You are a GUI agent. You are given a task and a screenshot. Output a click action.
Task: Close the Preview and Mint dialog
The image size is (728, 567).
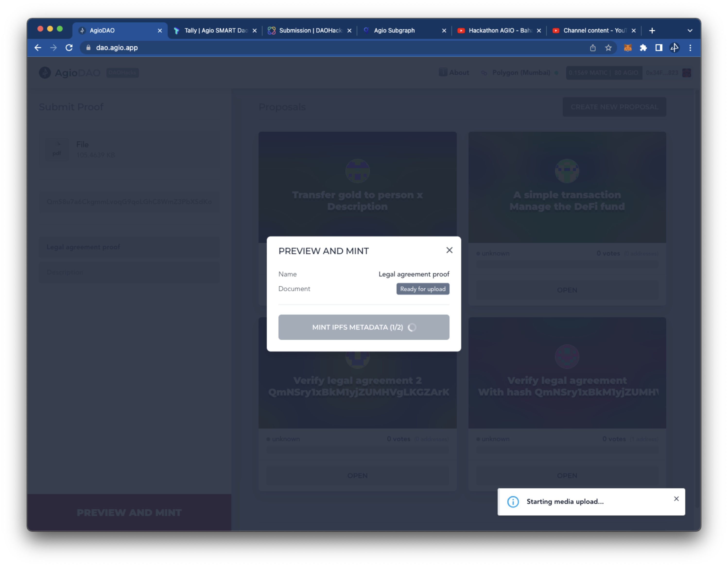[x=449, y=250]
